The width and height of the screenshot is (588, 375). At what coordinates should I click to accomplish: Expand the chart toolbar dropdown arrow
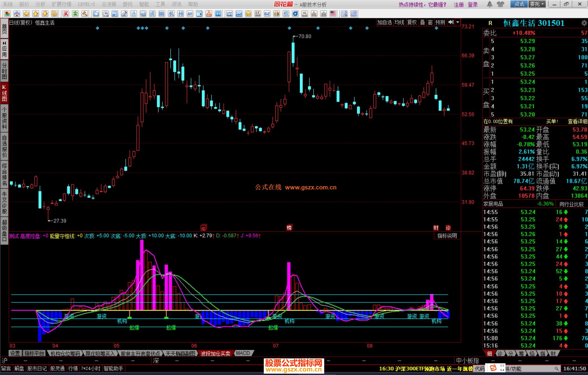pos(458,22)
